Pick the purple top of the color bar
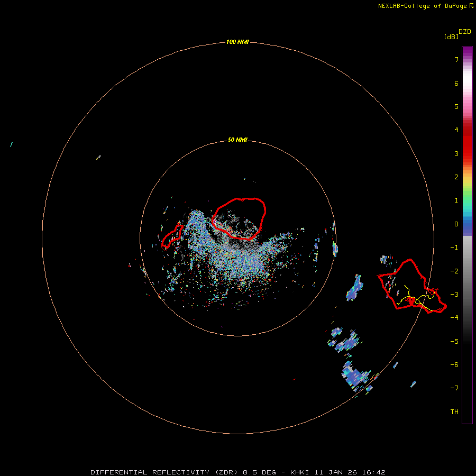476x476 pixels. (467, 52)
